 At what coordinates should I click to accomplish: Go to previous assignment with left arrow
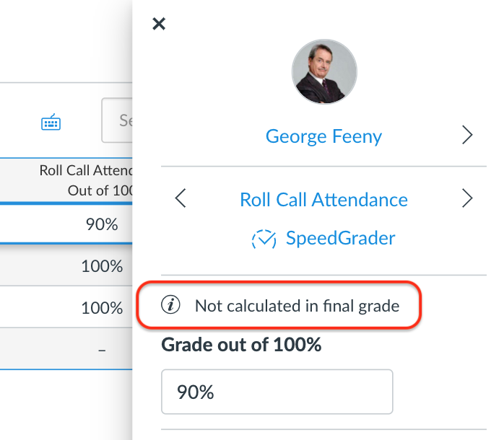point(181,199)
